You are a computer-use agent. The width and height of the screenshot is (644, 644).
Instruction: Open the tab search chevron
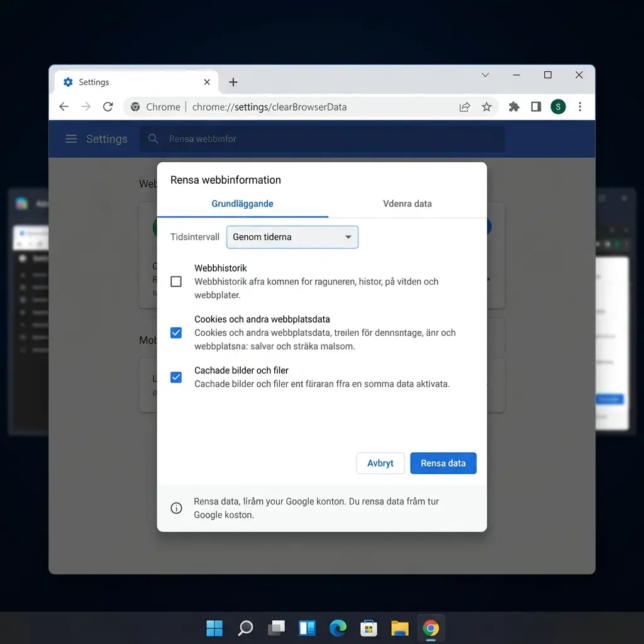[485, 75]
